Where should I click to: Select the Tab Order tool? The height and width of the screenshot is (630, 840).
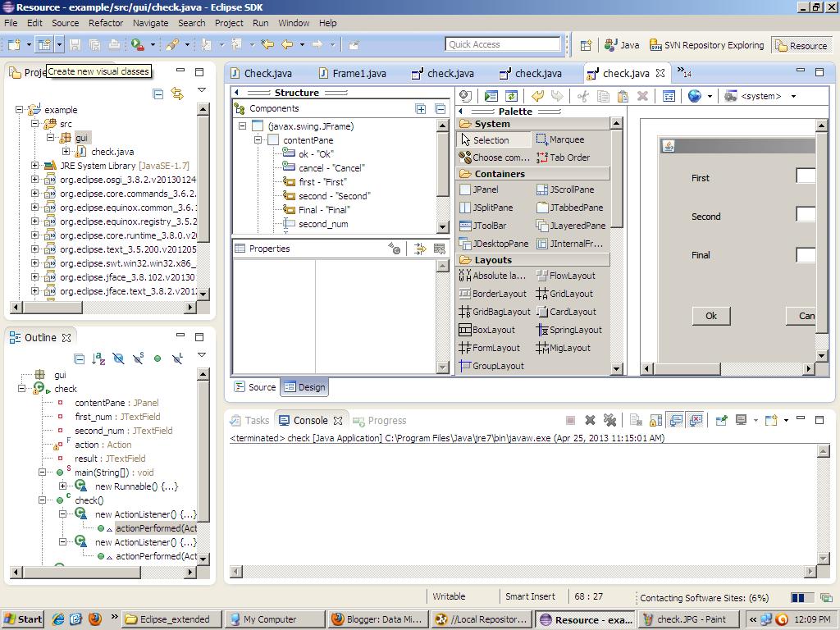coord(563,157)
